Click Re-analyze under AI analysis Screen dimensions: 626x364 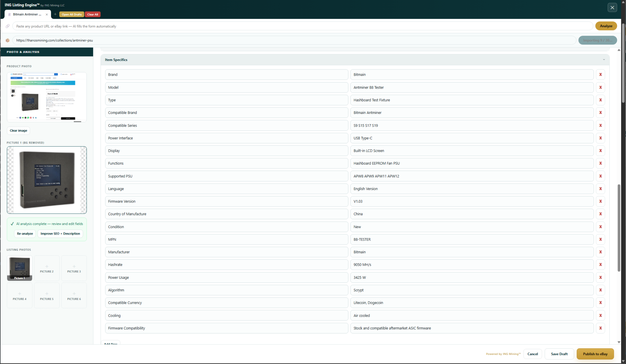[x=25, y=234]
